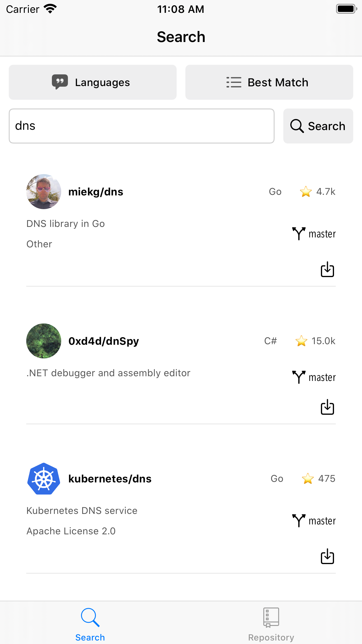Open the miekg/dns repository
362x644 pixels.
96,192
